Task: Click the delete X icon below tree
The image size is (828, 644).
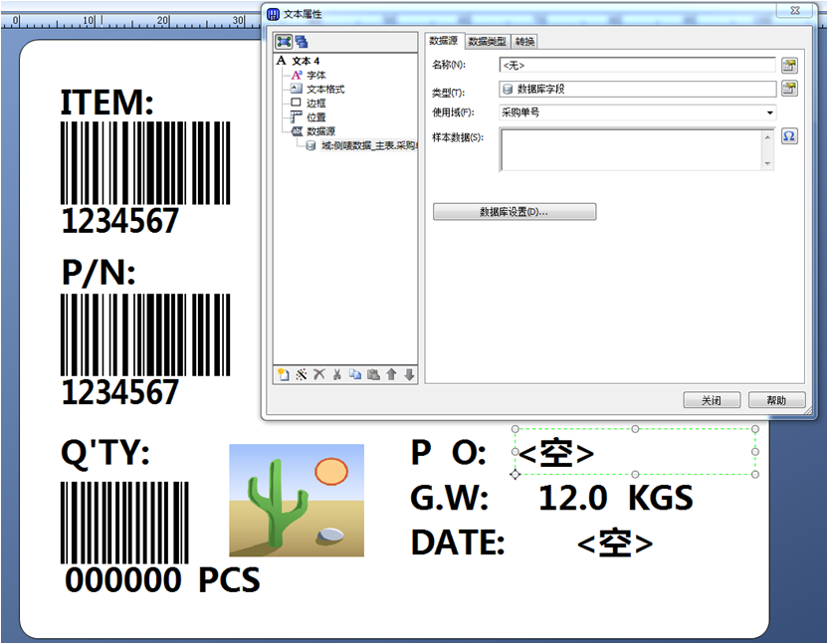Action: (319, 374)
